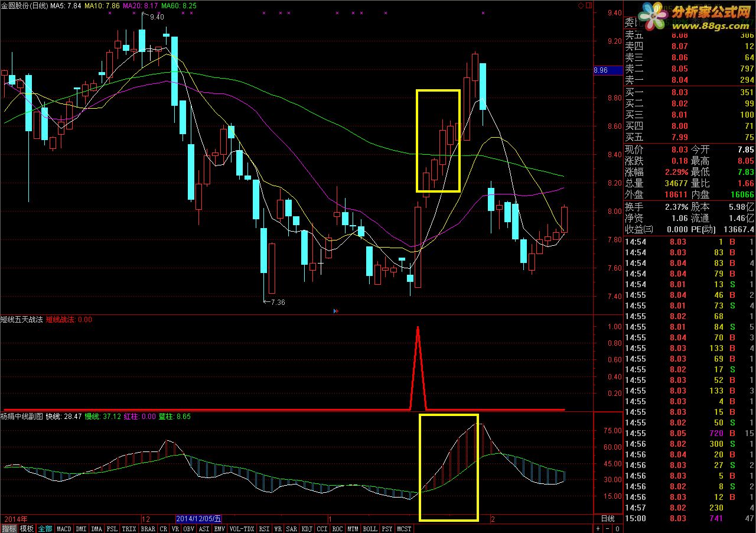Click the square icon at chart top-right
Viewport: 756px width, 533px height.
[x=589, y=6]
